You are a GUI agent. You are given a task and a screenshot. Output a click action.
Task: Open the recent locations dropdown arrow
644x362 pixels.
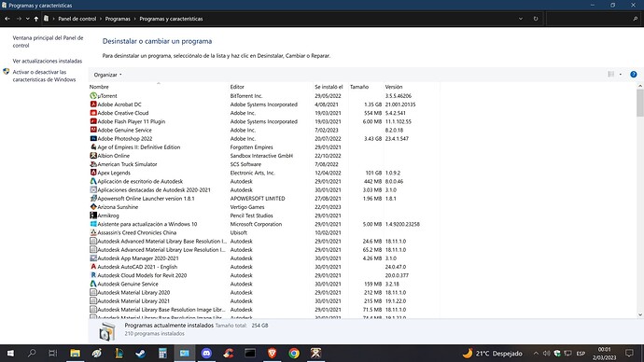(x=27, y=19)
